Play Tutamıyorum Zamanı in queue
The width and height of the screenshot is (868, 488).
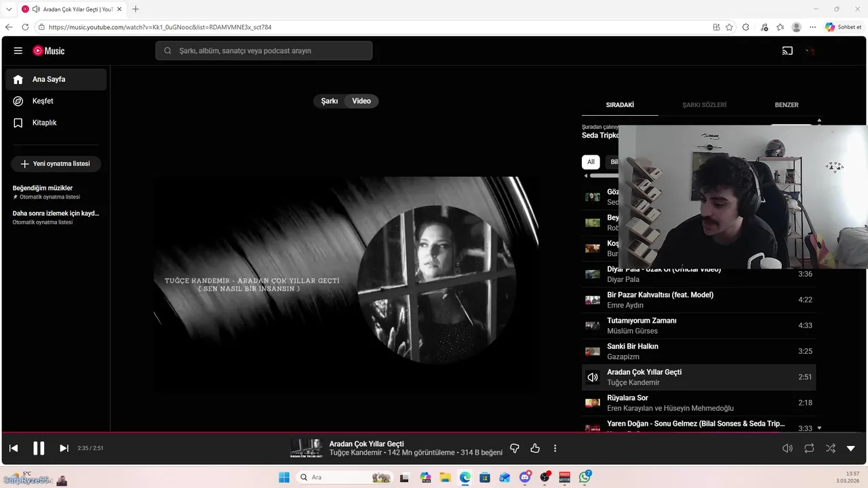click(698, 325)
